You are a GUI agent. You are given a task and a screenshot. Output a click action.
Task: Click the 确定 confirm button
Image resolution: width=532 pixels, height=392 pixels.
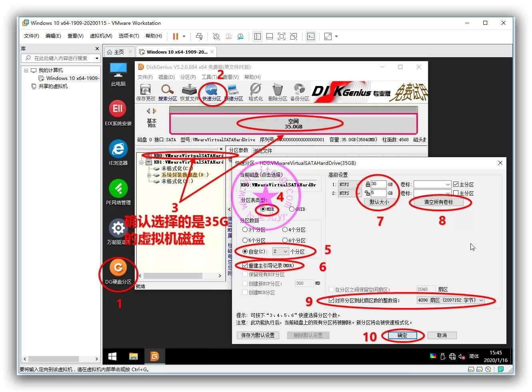tap(402, 336)
